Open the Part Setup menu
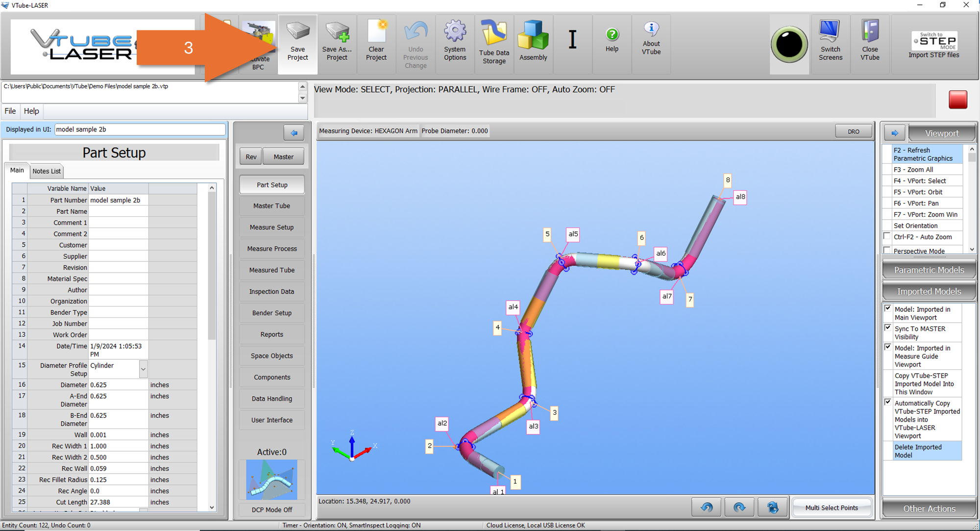 click(x=272, y=185)
